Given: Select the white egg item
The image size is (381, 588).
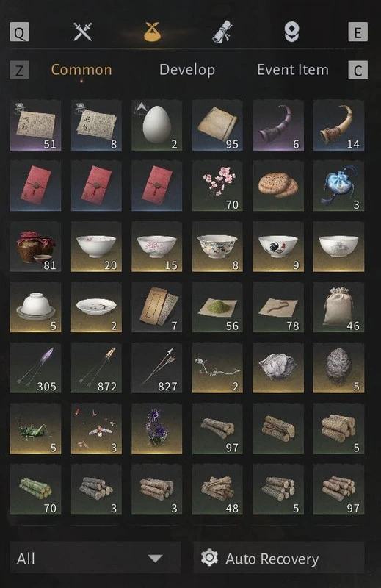Looking at the screenshot, I should click(156, 125).
